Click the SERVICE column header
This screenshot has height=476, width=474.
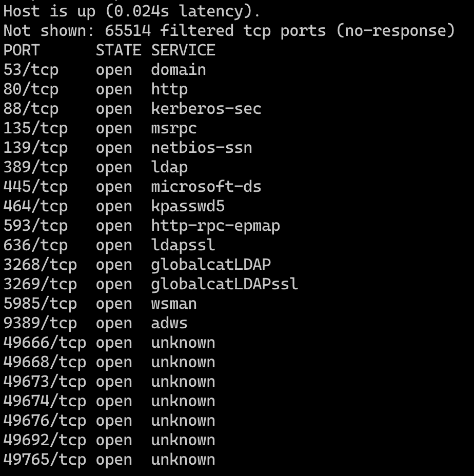tap(183, 50)
